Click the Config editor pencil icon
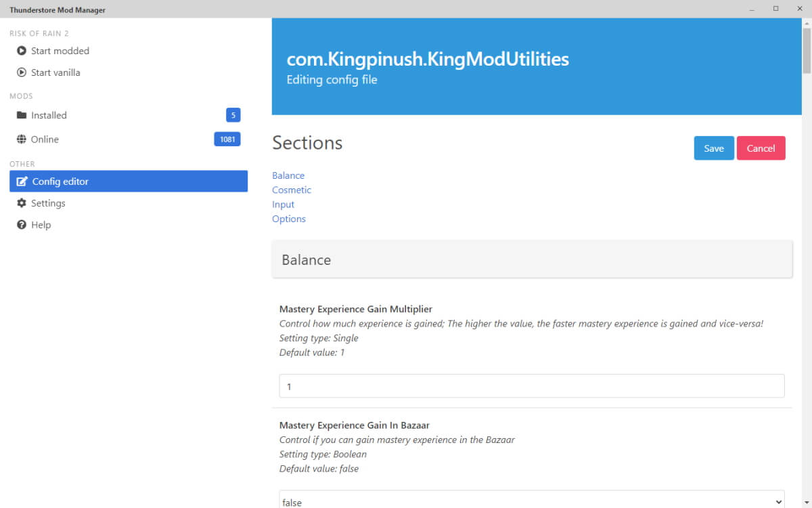The image size is (812, 508). (22, 181)
